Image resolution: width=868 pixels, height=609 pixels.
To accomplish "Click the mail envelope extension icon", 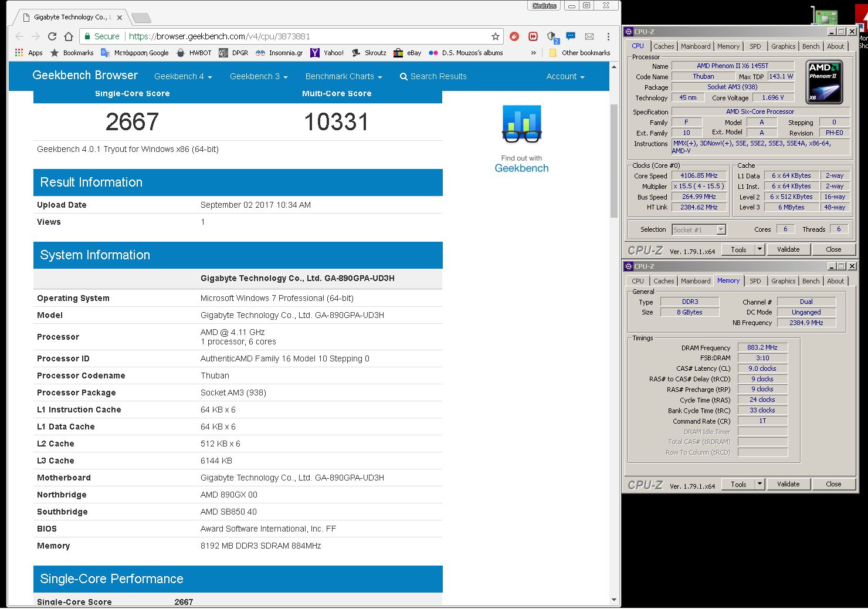I will tap(589, 36).
